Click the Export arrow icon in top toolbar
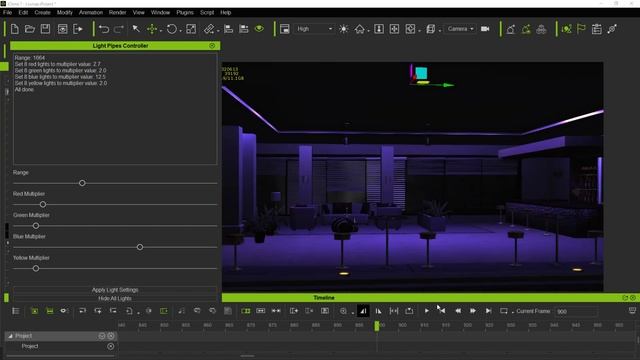The height and width of the screenshot is (360, 640). 78,29
